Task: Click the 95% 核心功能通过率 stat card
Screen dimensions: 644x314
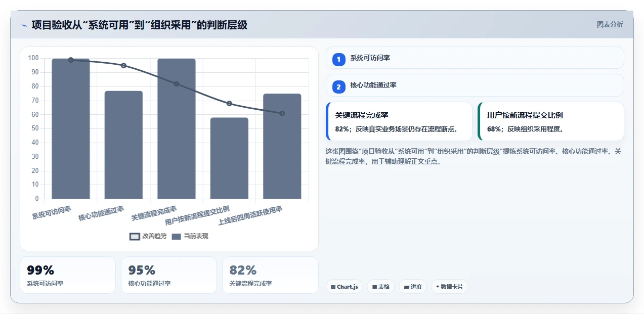Action: tap(169, 275)
